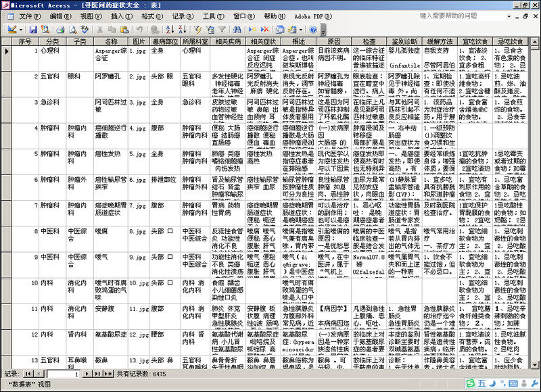Open Filter By Form icon

pyautogui.click(x=210, y=30)
